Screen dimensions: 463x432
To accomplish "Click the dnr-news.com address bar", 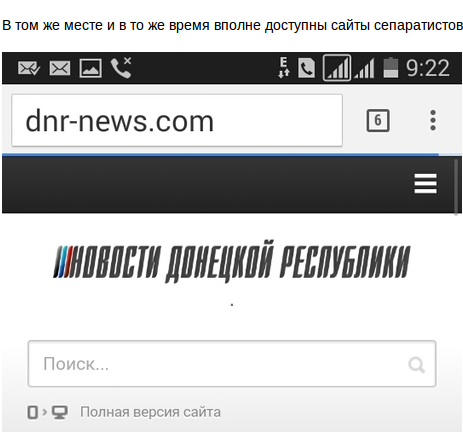I will pos(177,120).
